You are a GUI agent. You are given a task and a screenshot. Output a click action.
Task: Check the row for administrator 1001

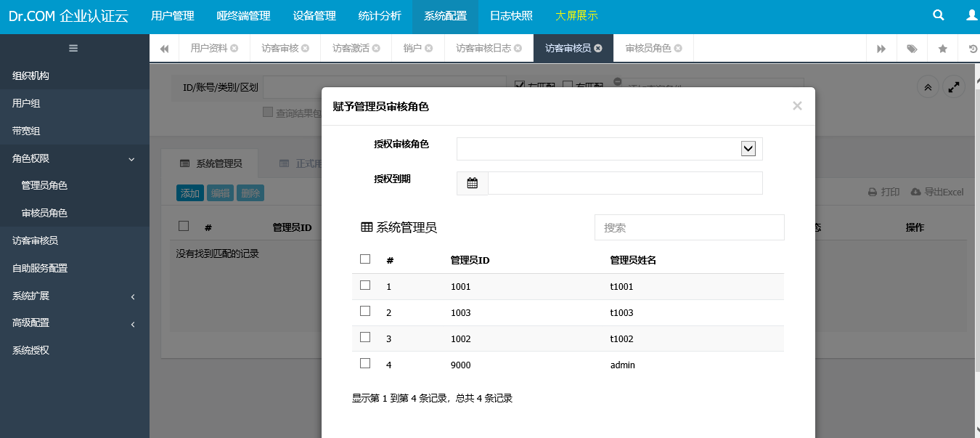coord(365,285)
